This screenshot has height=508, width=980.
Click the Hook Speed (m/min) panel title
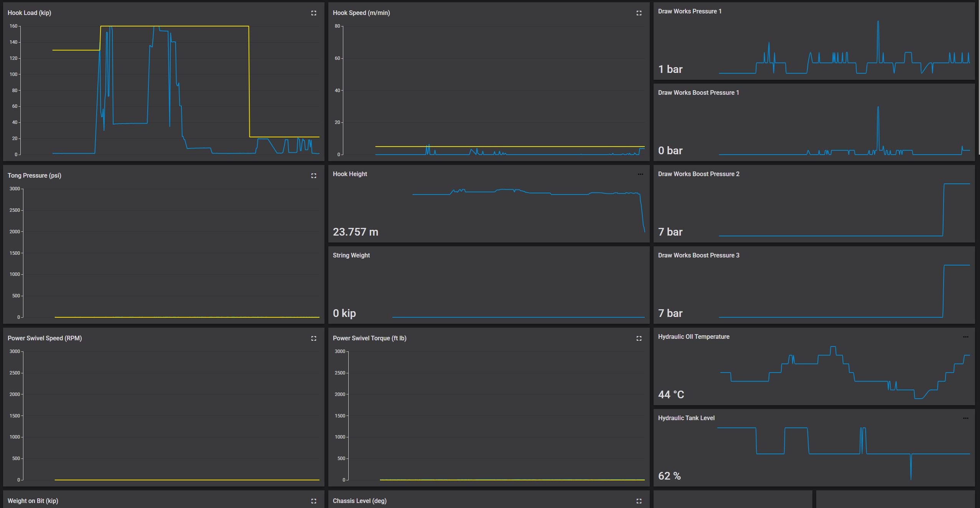[x=361, y=13]
